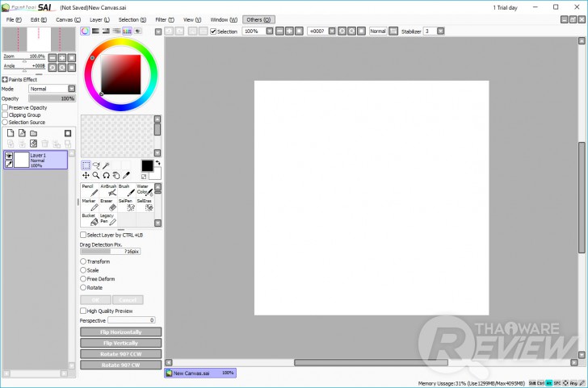Enable the Selection Source option
Viewport: 588px width, 388px height.
[5, 122]
